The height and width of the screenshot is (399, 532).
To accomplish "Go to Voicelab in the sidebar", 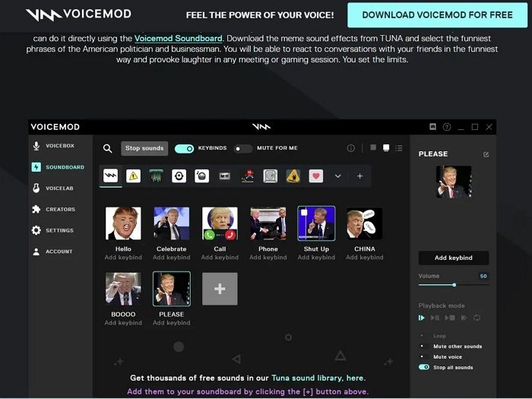I will pos(59,188).
